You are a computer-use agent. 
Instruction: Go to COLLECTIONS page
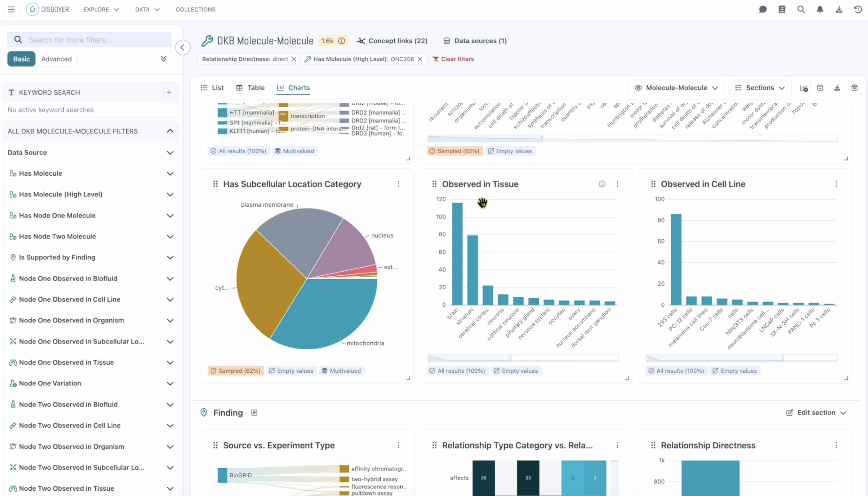click(196, 10)
